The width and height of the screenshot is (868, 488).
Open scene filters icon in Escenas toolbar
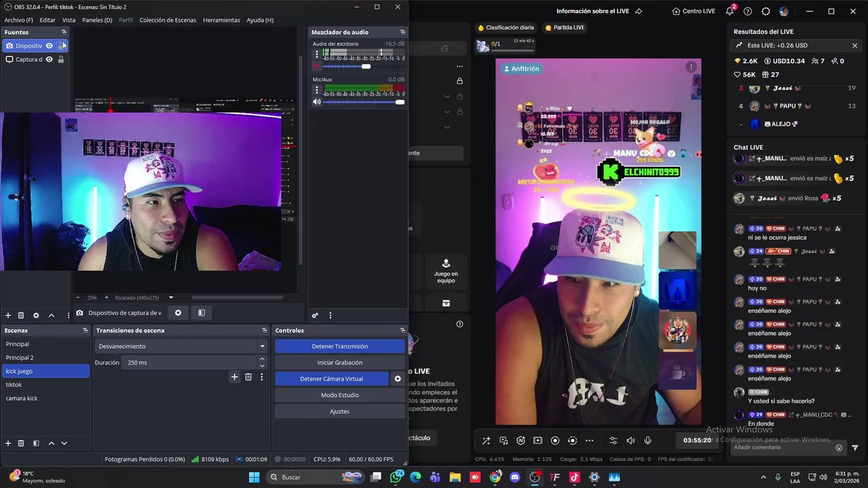click(36, 443)
